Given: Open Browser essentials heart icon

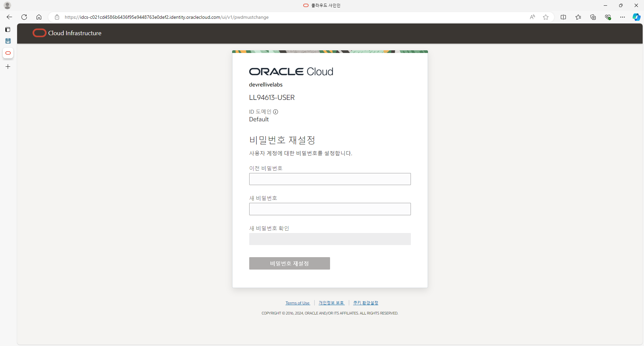Looking at the screenshot, I should [608, 17].
